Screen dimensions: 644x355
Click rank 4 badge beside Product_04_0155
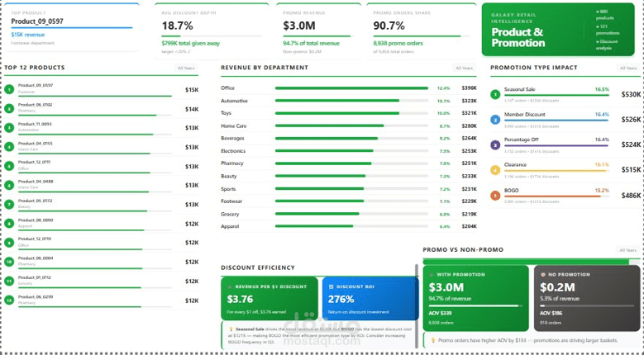(9, 147)
